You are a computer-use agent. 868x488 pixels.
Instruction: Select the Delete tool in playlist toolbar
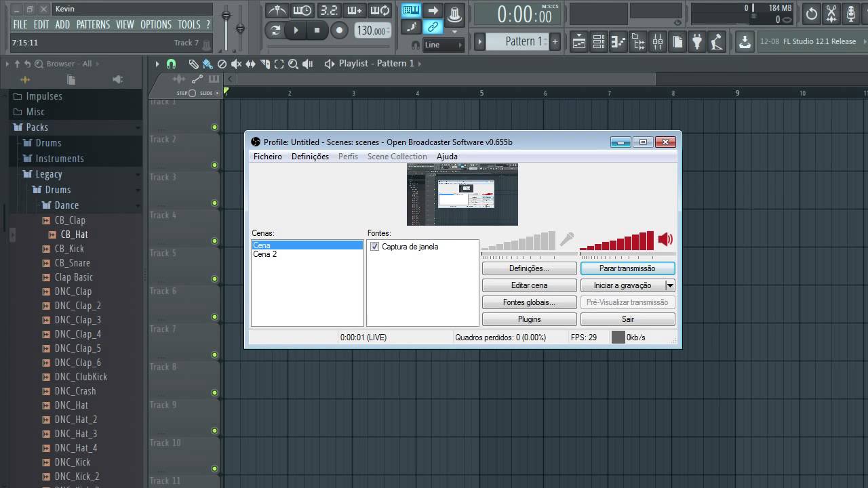coord(222,64)
